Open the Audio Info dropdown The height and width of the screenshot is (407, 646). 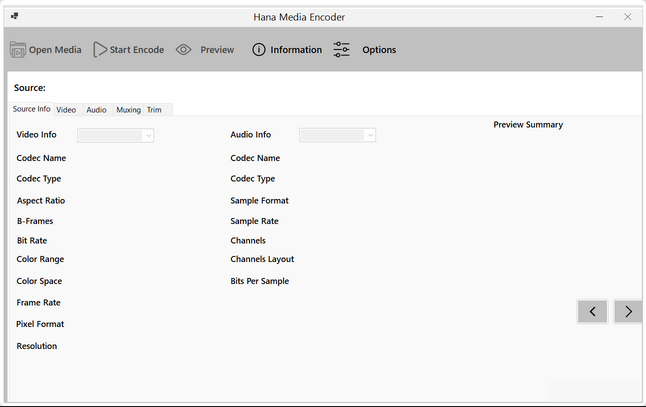(337, 135)
